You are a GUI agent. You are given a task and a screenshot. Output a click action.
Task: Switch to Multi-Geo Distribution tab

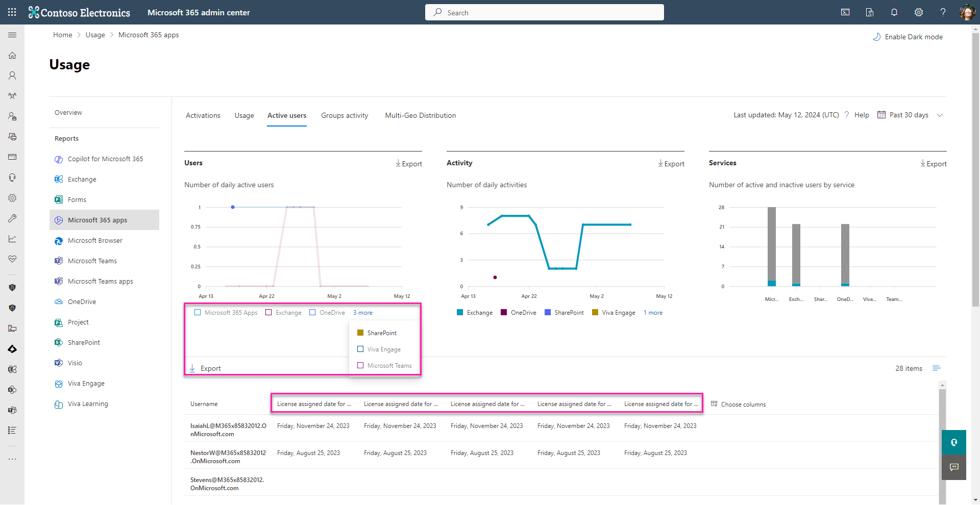pyautogui.click(x=421, y=116)
